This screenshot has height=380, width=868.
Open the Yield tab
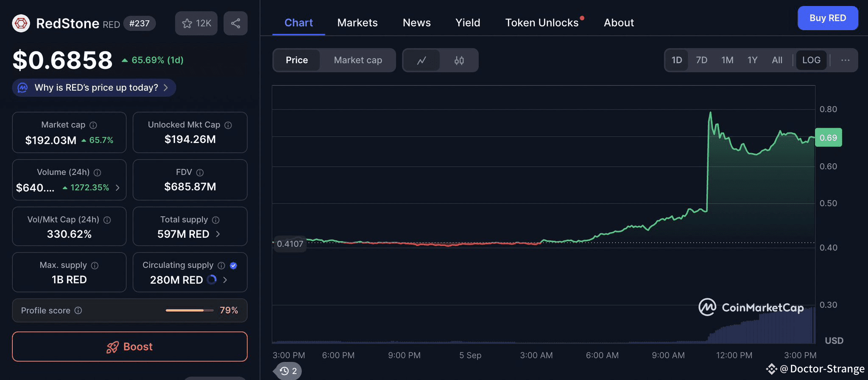click(468, 23)
